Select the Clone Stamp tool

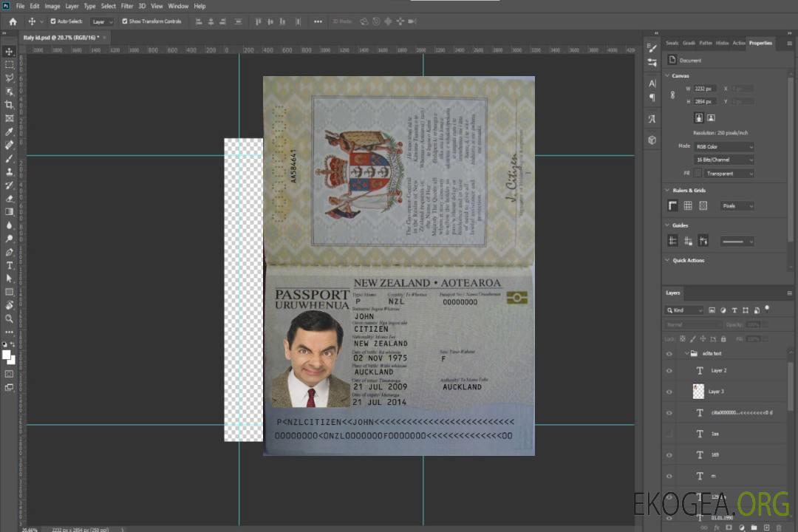(x=9, y=172)
